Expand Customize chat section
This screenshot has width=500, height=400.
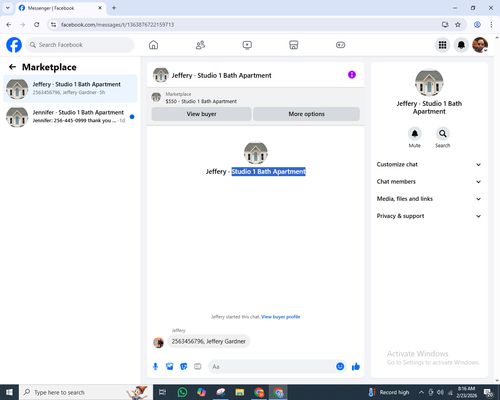click(x=429, y=164)
